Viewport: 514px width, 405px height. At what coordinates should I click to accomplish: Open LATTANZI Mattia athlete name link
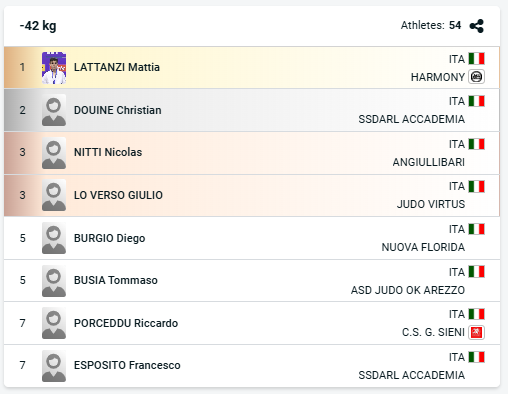tap(117, 67)
